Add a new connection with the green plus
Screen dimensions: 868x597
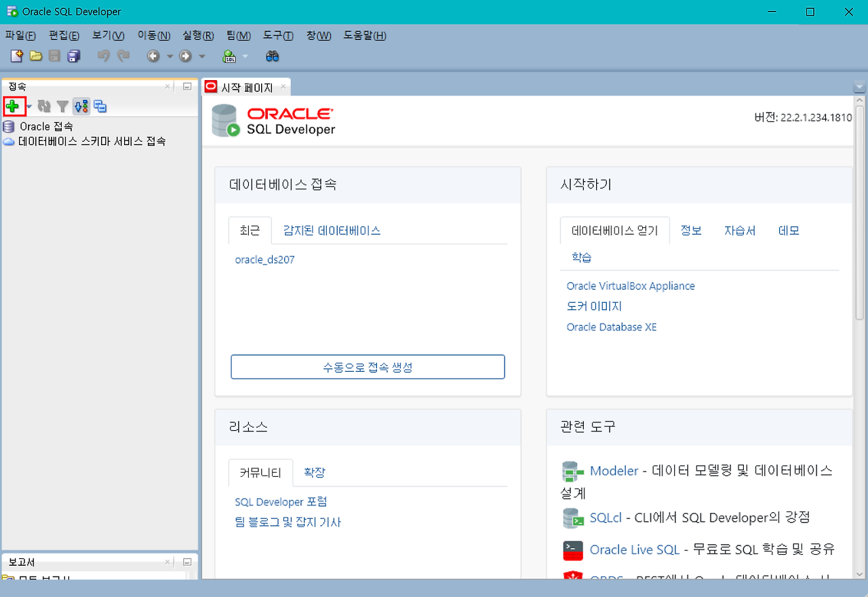pyautogui.click(x=12, y=106)
